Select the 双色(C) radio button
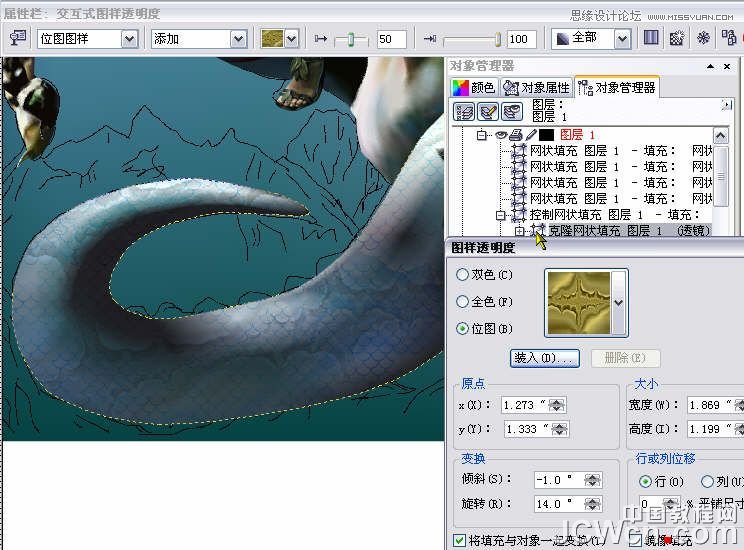 point(462,275)
